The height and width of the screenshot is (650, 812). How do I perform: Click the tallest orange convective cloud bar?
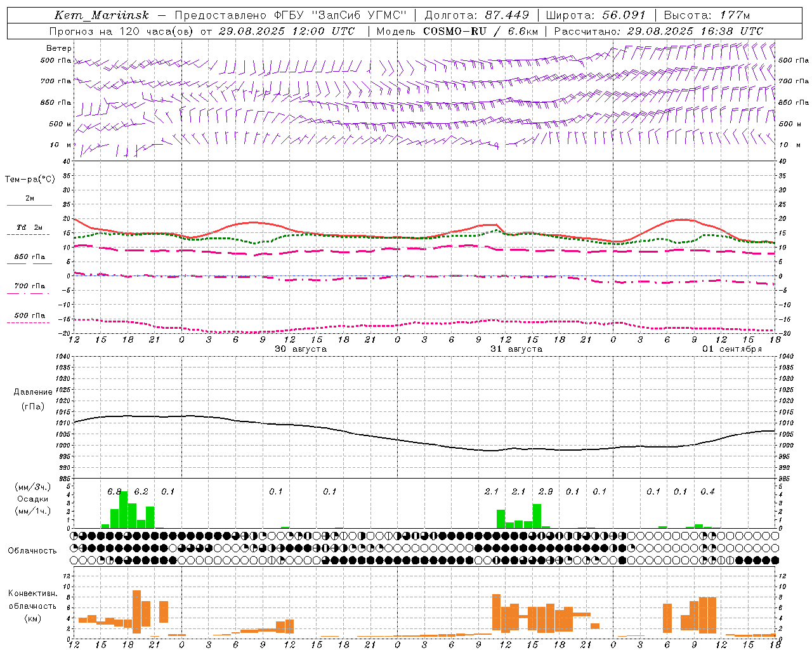pyautogui.click(x=136, y=612)
